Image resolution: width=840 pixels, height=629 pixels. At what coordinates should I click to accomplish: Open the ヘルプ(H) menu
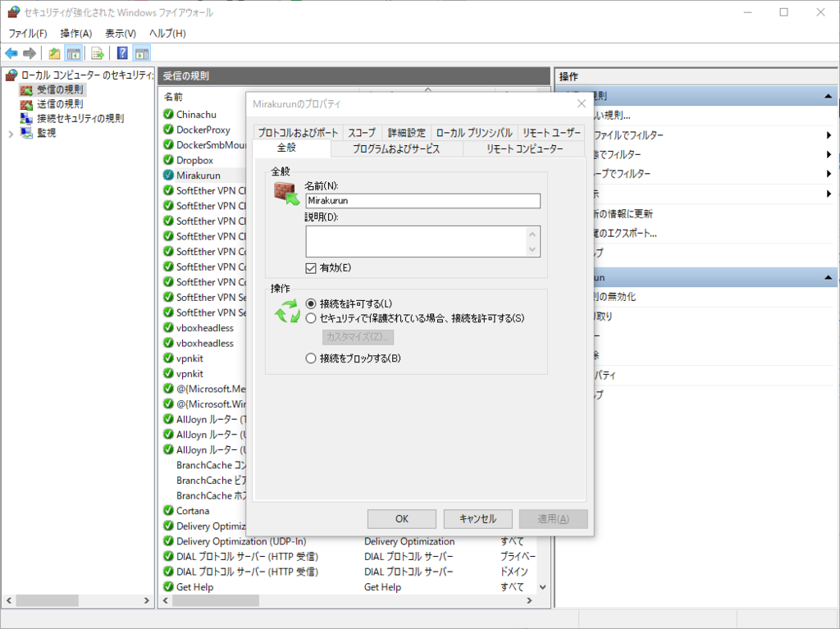[167, 34]
